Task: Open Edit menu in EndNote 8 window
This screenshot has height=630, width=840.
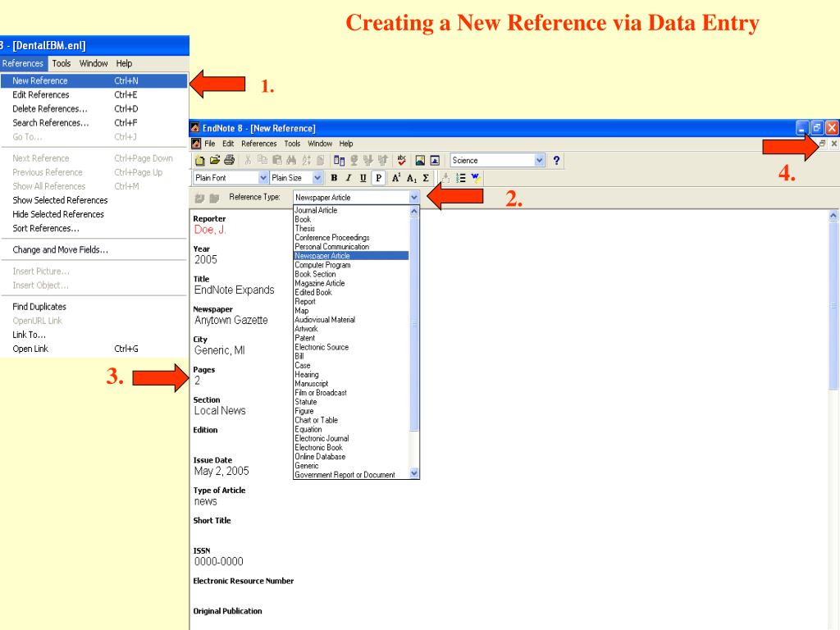Action: [228, 144]
